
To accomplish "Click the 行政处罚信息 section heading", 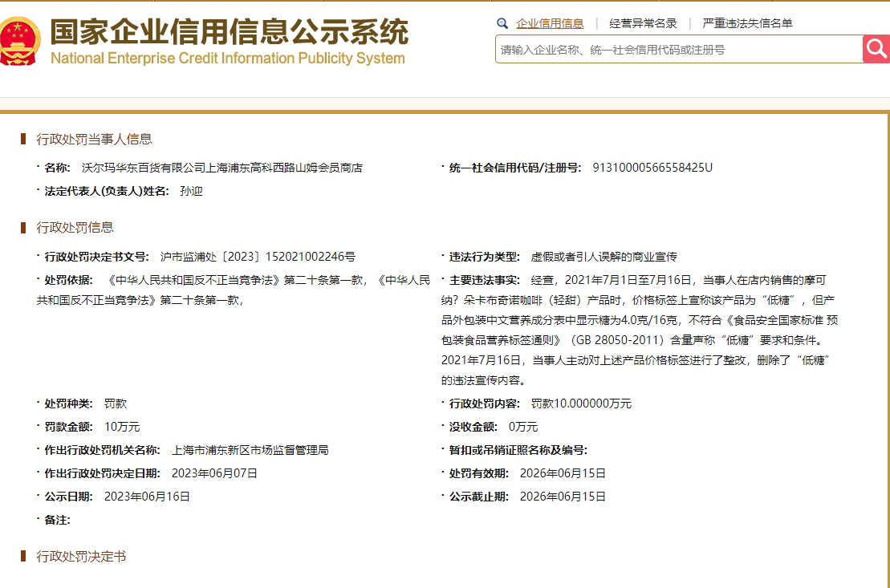I will (x=75, y=227).
